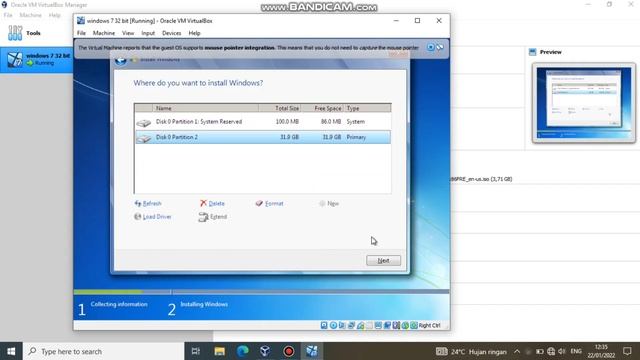Screen dimensions: 640x360
Task: Open Help menu in VirtualBox Manager window
Action: tap(54, 15)
